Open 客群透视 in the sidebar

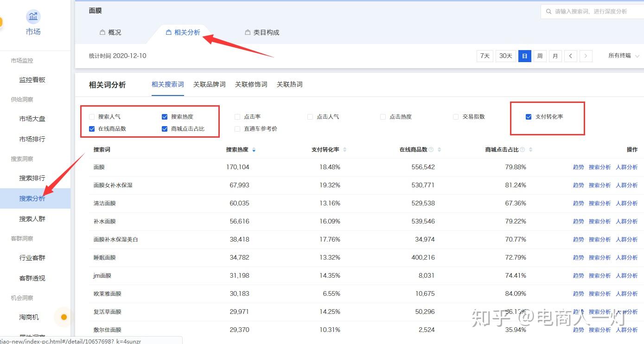(32, 278)
